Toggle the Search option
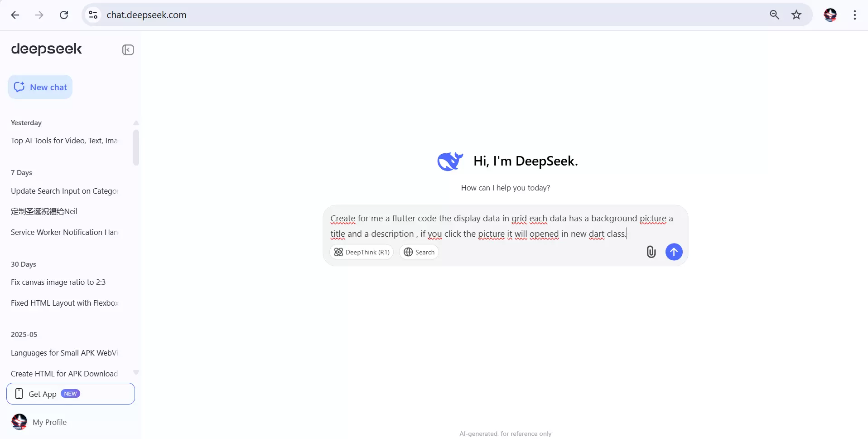868x439 pixels. tap(419, 252)
